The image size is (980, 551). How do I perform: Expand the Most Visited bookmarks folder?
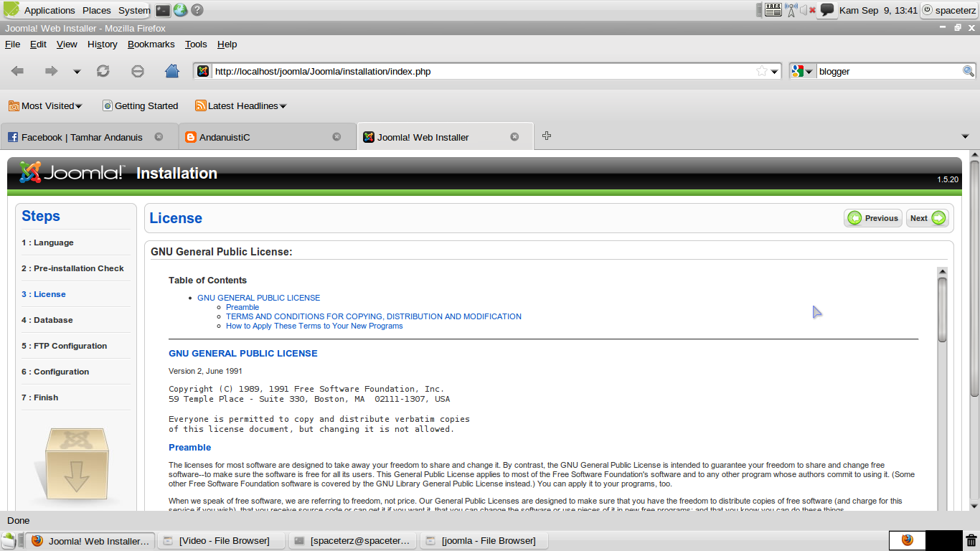[45, 105]
